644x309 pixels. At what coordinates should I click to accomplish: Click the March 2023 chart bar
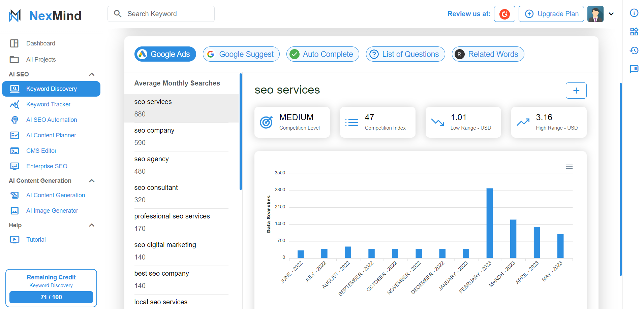click(x=513, y=239)
